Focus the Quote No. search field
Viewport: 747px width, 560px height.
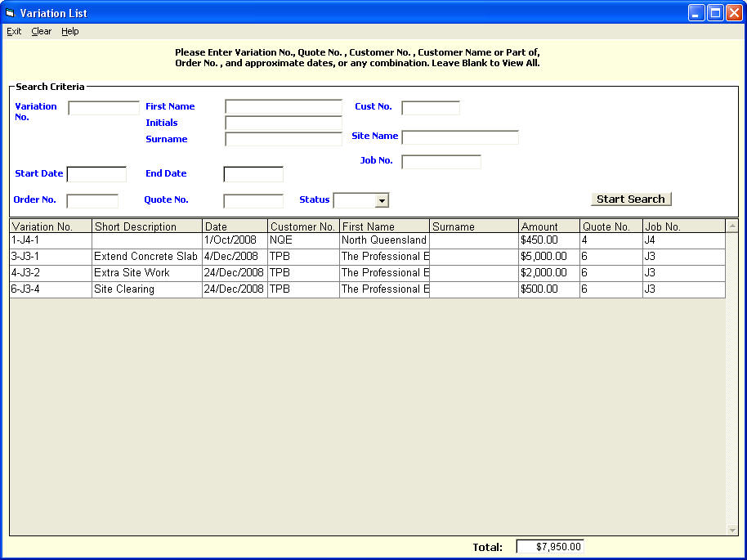[253, 200]
